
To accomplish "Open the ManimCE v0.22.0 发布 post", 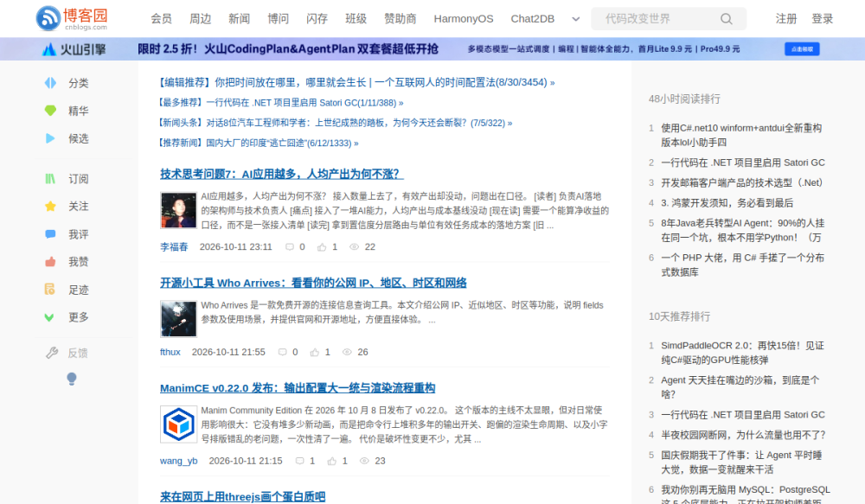I will (x=298, y=388).
